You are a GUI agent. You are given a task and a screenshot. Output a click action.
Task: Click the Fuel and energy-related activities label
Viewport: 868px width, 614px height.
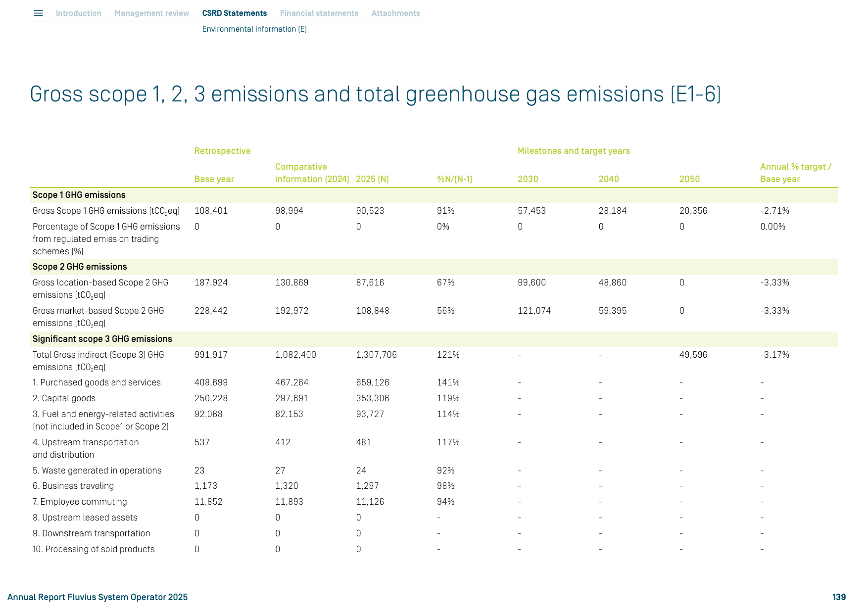coord(103,420)
